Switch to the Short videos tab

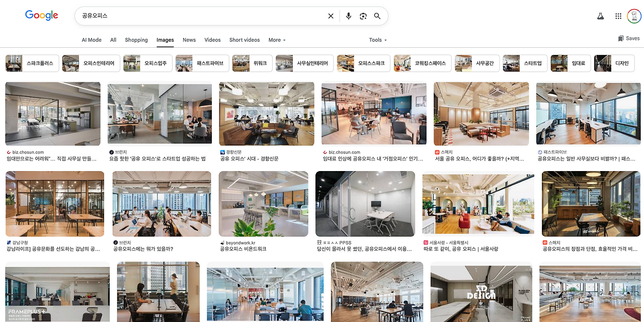245,40
